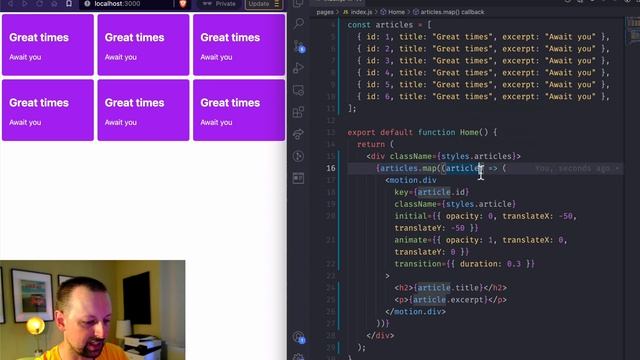Viewport: 640px width, 360px height.
Task: Open the browser hamburger menu
Action: [x=277, y=4]
